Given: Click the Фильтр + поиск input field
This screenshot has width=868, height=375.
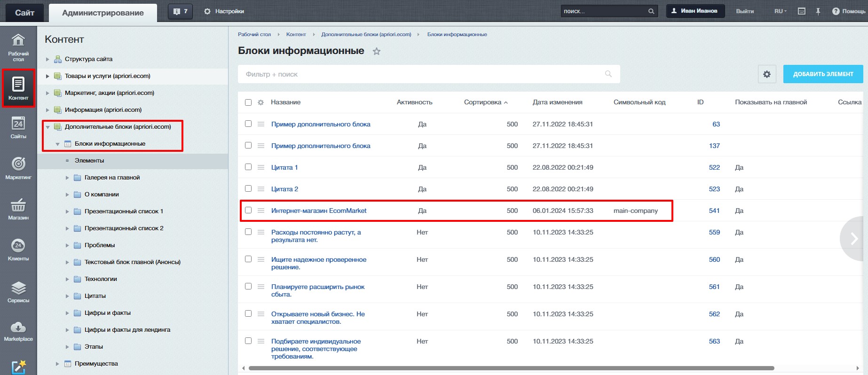Looking at the screenshot, I should (x=423, y=74).
